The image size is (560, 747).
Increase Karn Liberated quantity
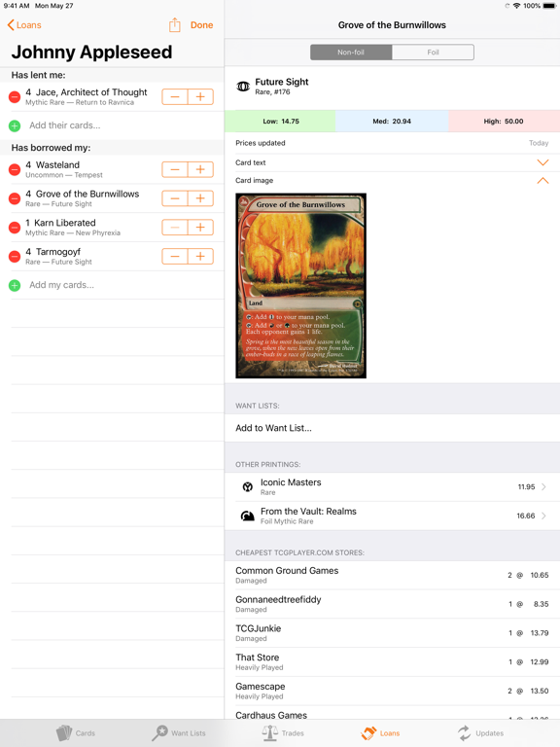point(200,228)
